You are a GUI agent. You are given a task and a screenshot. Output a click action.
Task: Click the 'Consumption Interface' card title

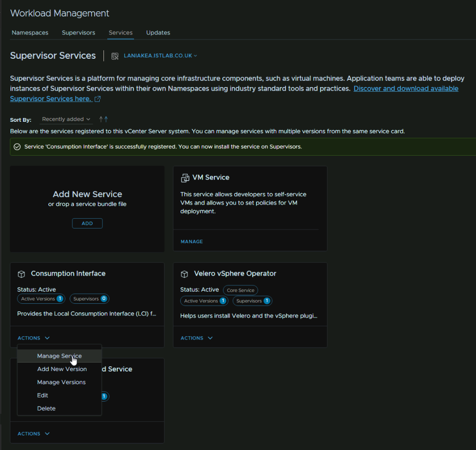tap(68, 273)
